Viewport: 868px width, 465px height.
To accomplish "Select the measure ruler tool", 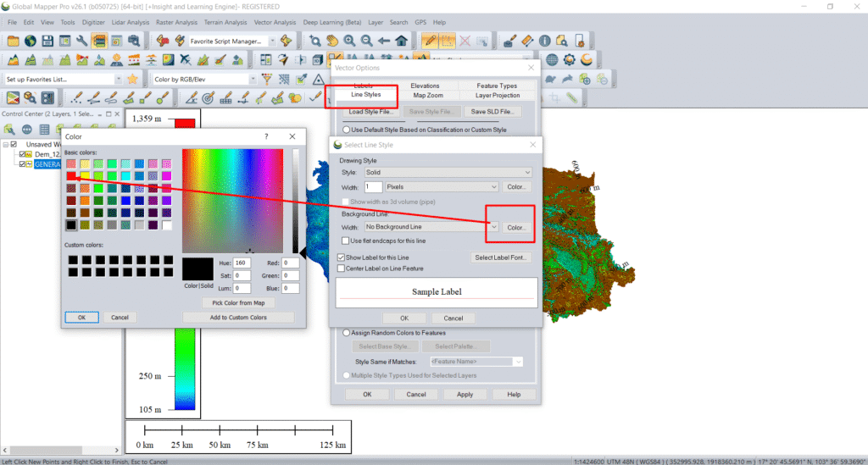I will pyautogui.click(x=527, y=41).
